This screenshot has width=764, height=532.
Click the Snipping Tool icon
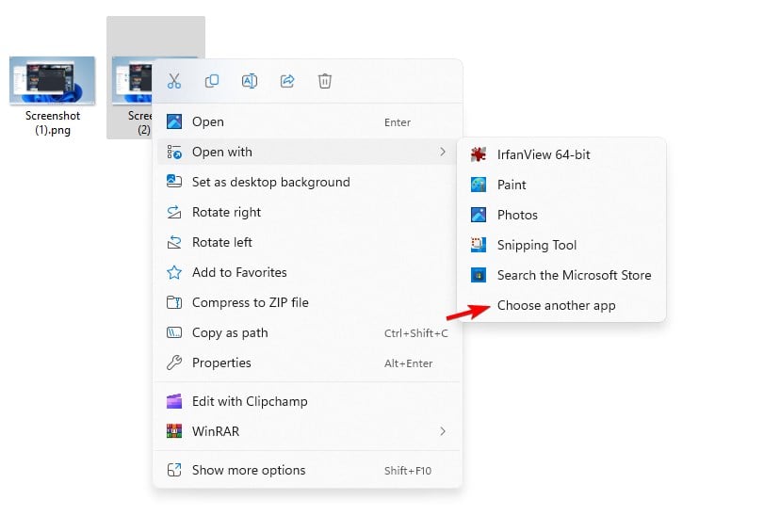click(479, 245)
